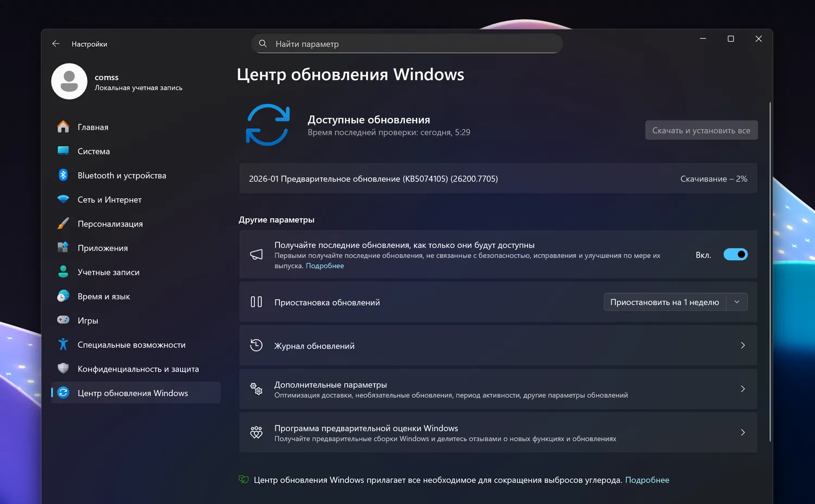Navigate to Персонализация
Screen dimensions: 815x504
136,224
